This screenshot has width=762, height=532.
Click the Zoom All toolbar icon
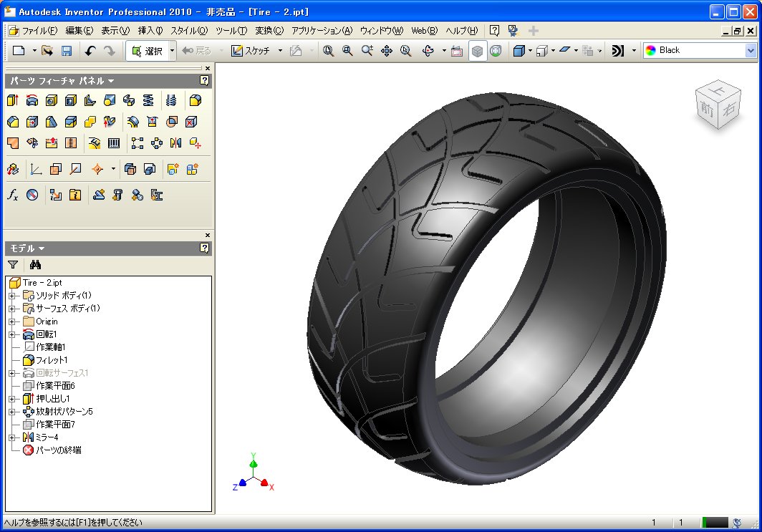(328, 51)
